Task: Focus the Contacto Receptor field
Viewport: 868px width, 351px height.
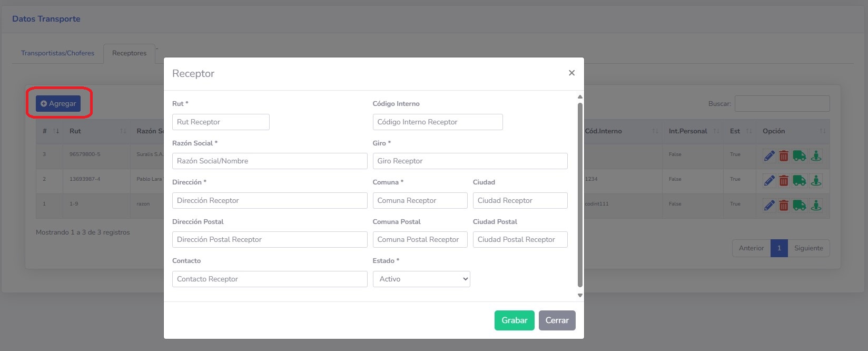Action: [x=270, y=279]
